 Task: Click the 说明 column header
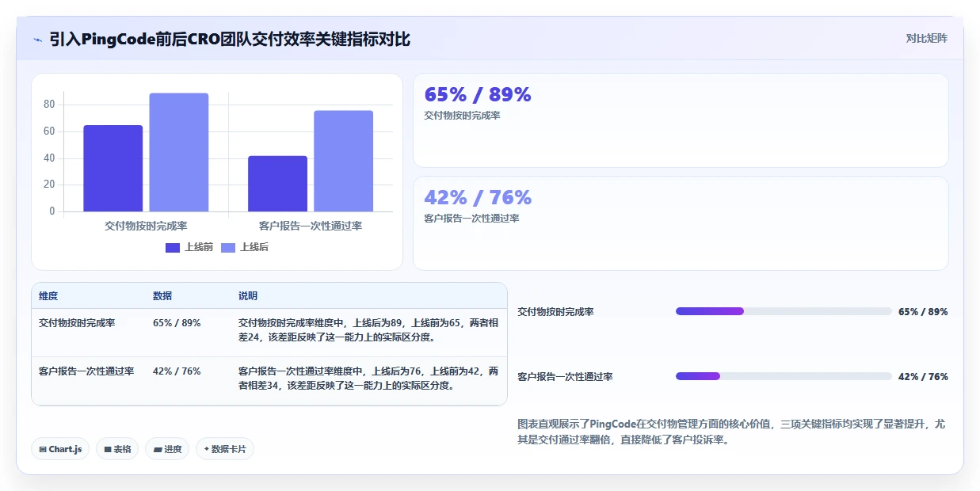coord(248,296)
